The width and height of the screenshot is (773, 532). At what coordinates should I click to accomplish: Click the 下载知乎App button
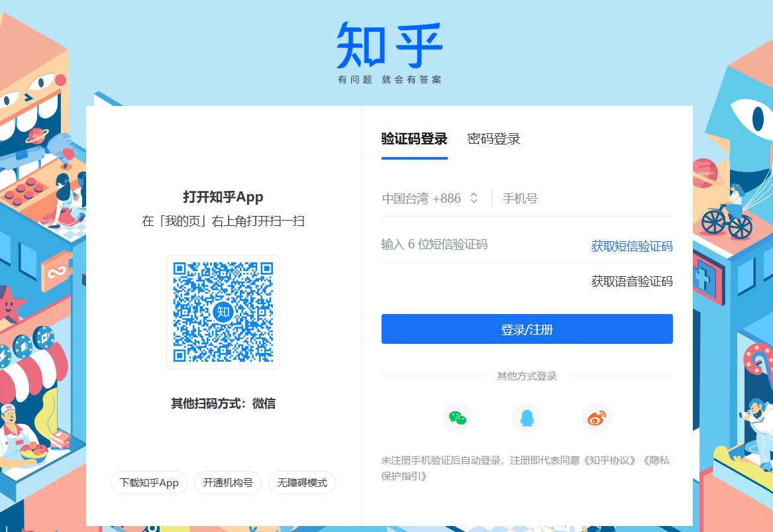[x=149, y=483]
